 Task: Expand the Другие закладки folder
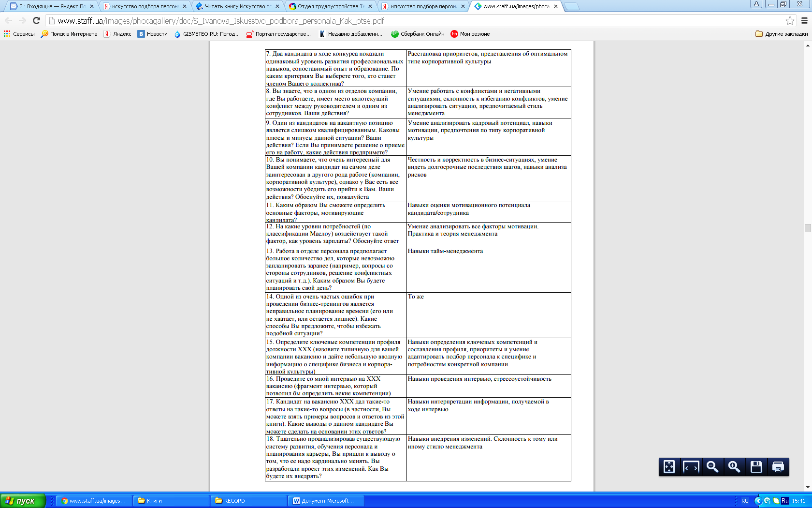coord(782,34)
